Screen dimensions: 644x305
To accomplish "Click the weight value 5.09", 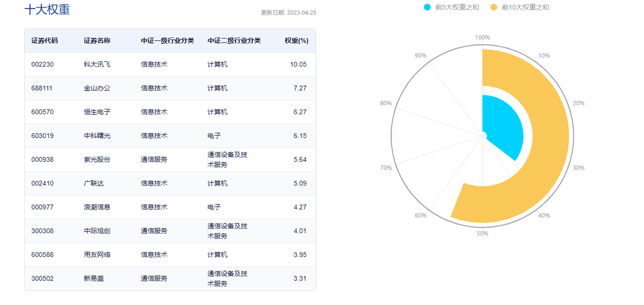I will pos(300,183).
